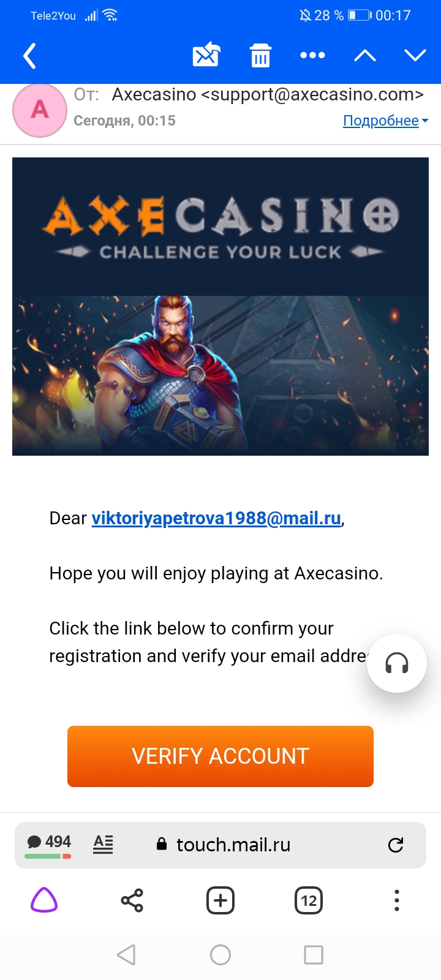This screenshot has width=441, height=980.
Task: Reload the page with the refresh icon
Action: point(396,845)
